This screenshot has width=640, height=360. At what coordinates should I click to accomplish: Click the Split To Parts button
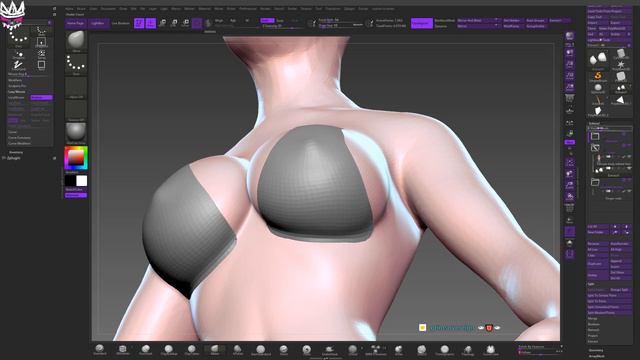click(x=609, y=301)
